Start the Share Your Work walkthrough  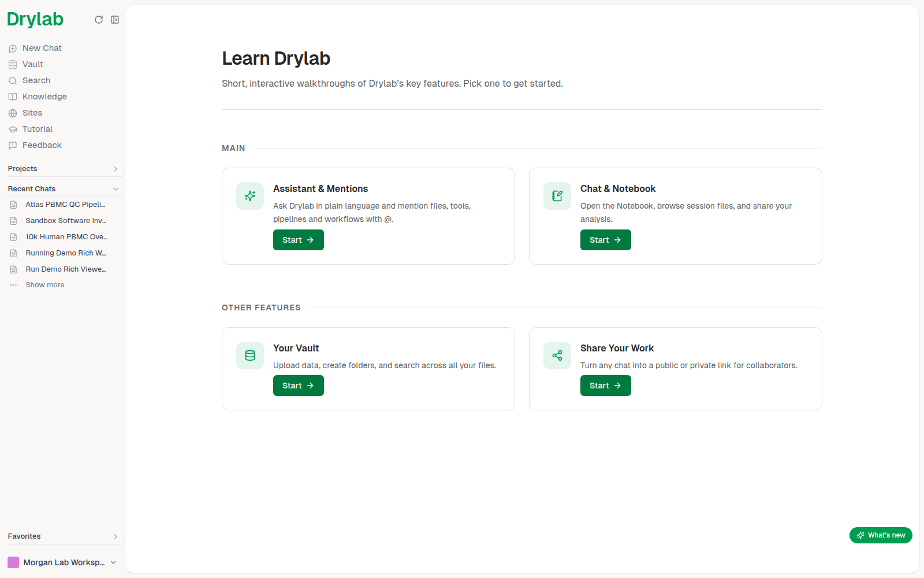[x=606, y=386]
